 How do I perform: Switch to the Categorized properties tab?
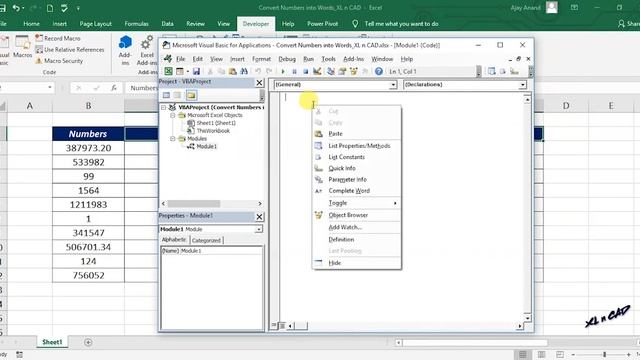206,240
